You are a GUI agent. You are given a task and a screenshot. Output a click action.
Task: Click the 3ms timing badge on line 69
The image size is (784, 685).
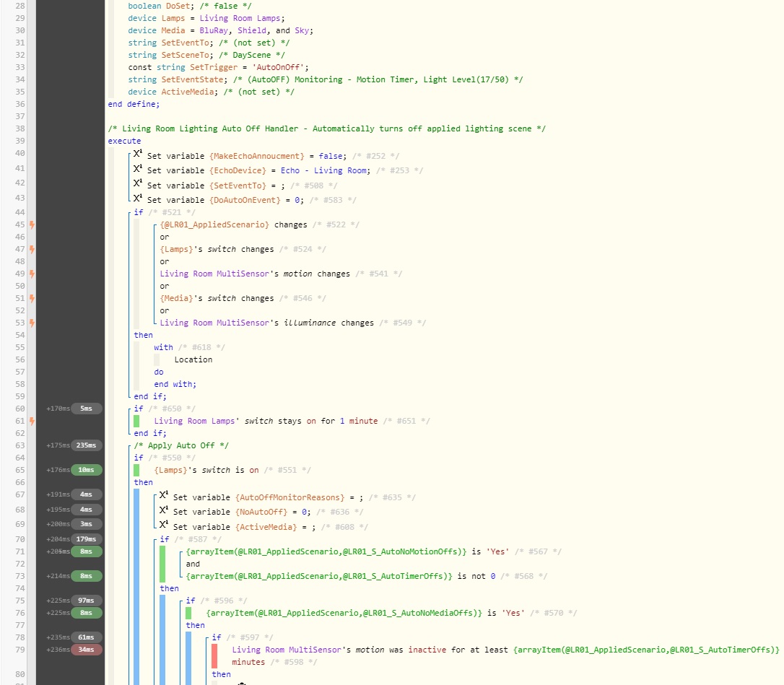tap(87, 524)
